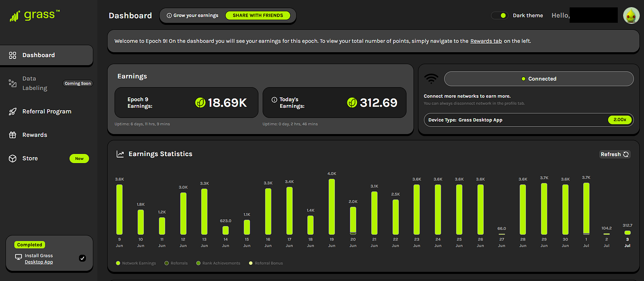Click the Dashboard page heading
The image size is (644, 281).
[x=130, y=16]
